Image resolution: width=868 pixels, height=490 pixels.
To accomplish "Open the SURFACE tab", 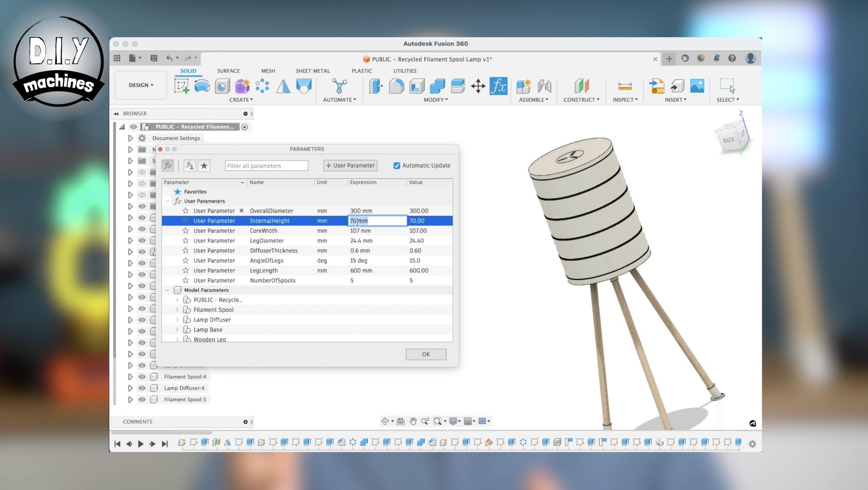I will click(228, 71).
